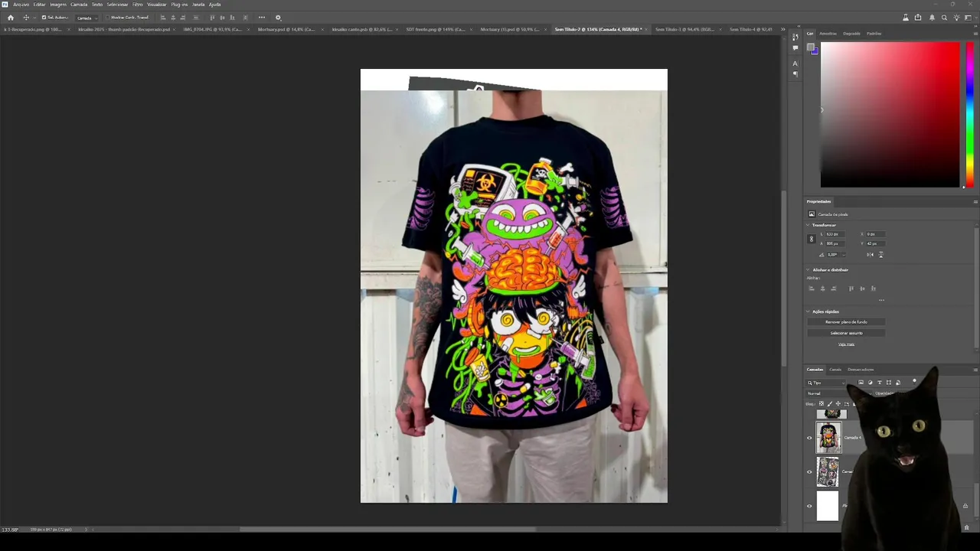Filter layers by pixel layer icon
Screen dimensions: 980x551
pyautogui.click(x=861, y=383)
